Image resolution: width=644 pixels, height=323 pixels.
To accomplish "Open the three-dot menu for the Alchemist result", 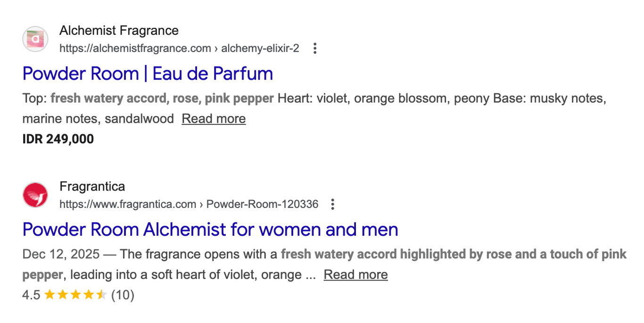I will tap(314, 48).
